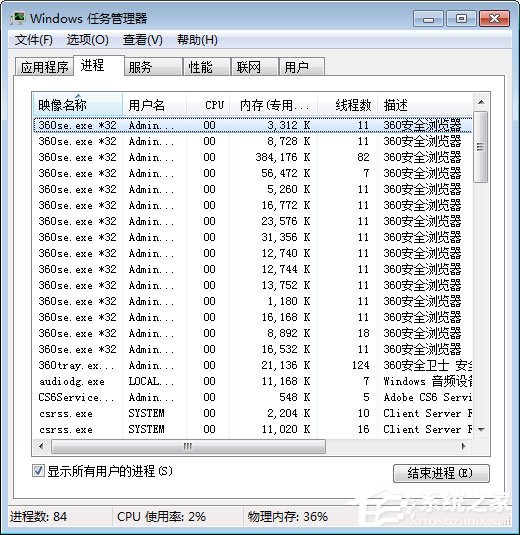Click the 物理内存: 36% status entry
This screenshot has width=520, height=535.
click(x=287, y=517)
